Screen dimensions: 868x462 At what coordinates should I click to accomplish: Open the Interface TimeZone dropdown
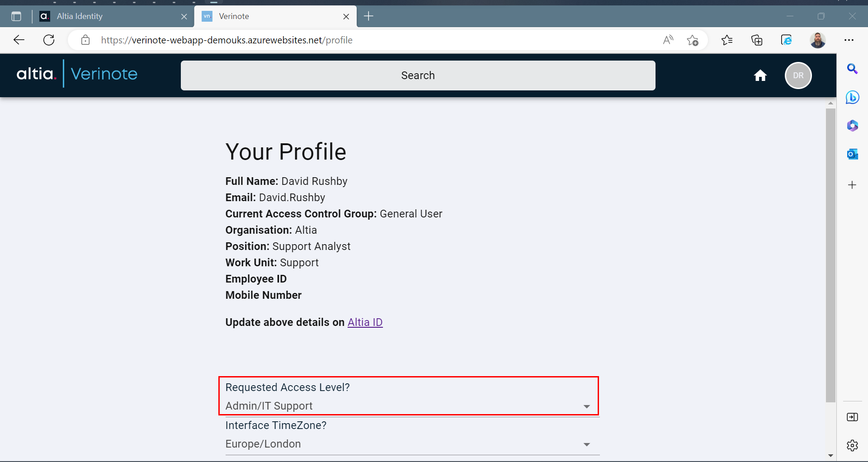pos(412,444)
